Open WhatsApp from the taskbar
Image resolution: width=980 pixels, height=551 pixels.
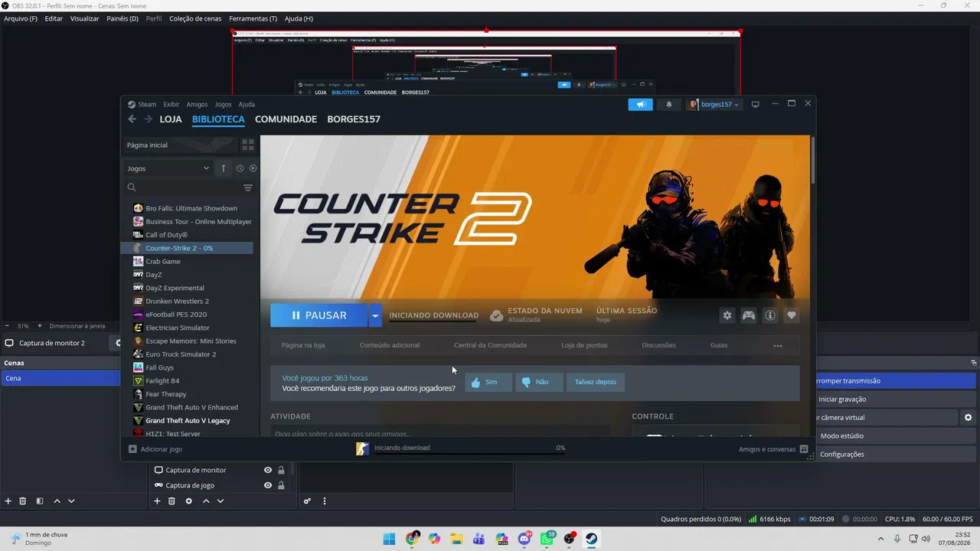(x=547, y=539)
